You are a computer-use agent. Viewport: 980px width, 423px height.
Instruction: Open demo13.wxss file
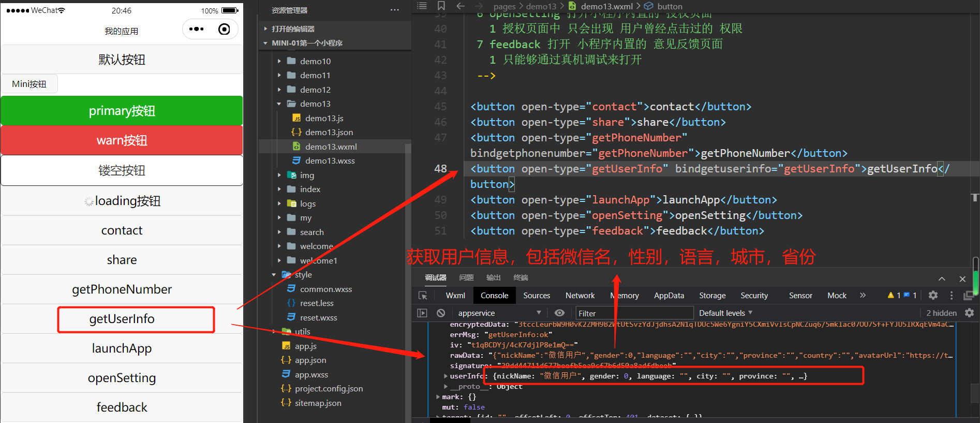(x=330, y=161)
